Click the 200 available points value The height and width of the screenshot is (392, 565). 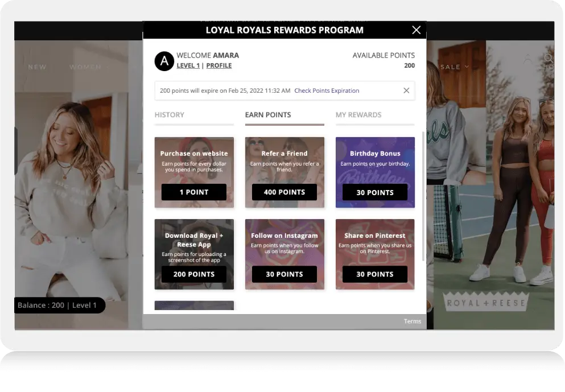click(x=409, y=65)
